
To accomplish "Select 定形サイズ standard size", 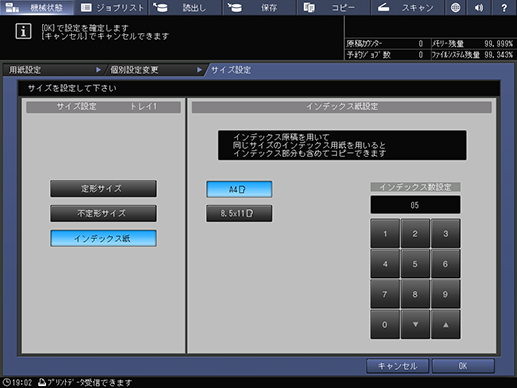I will click(103, 189).
